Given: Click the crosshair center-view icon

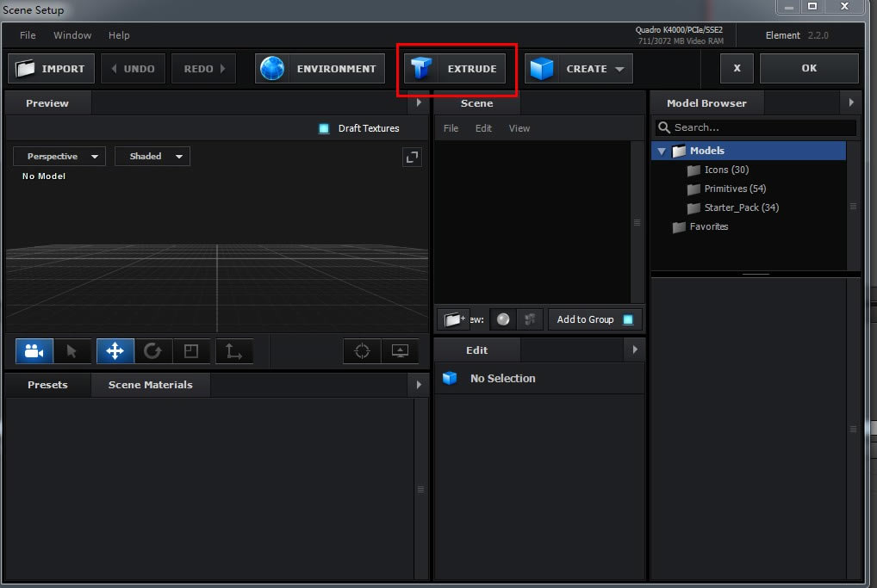Looking at the screenshot, I should coord(362,351).
